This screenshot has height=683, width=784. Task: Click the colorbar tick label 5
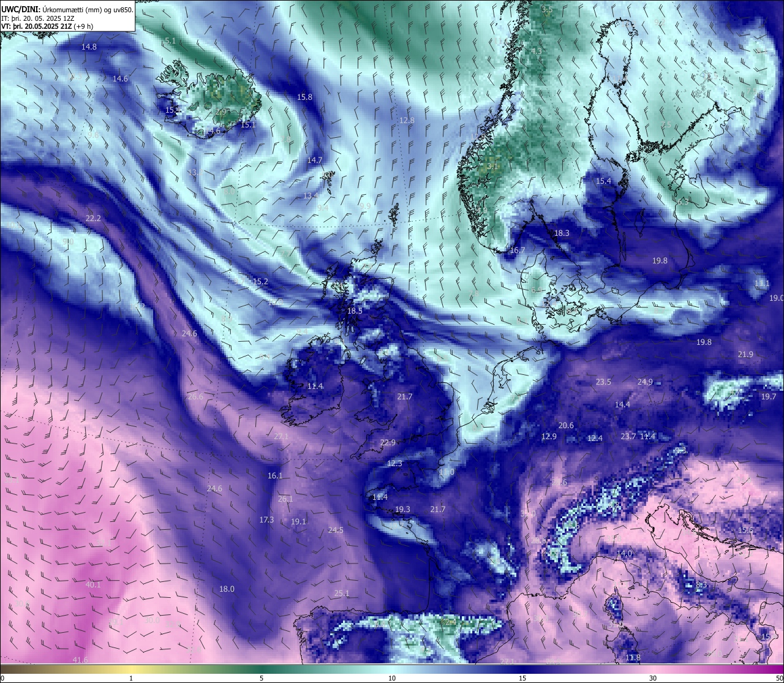coord(262,678)
